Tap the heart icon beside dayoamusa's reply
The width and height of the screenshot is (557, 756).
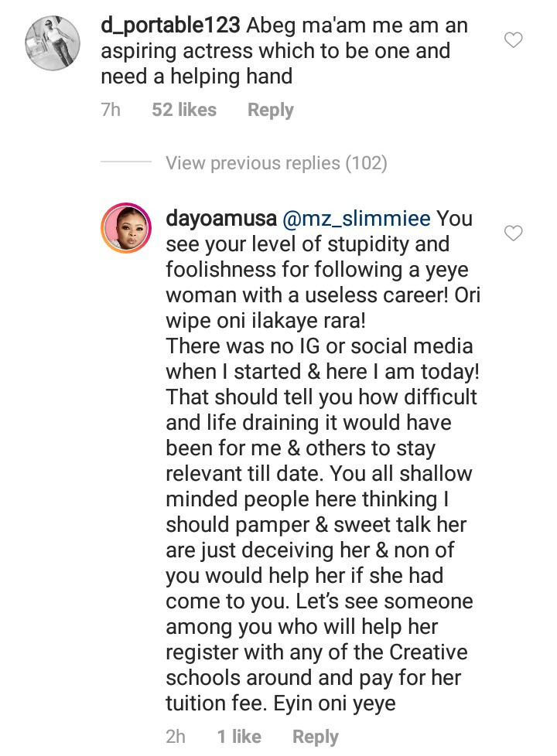pyautogui.click(x=513, y=233)
